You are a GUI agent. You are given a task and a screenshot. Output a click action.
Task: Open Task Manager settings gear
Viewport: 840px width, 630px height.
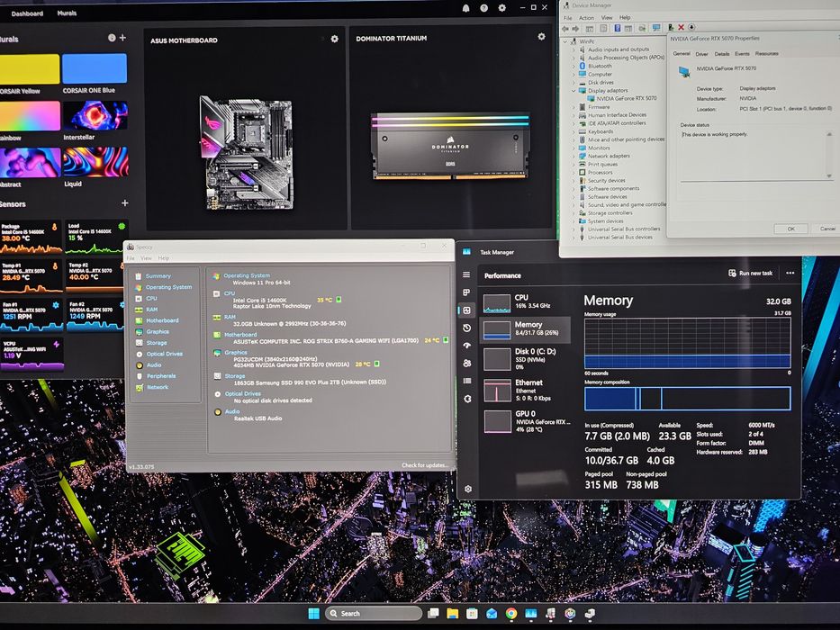pyautogui.click(x=467, y=489)
